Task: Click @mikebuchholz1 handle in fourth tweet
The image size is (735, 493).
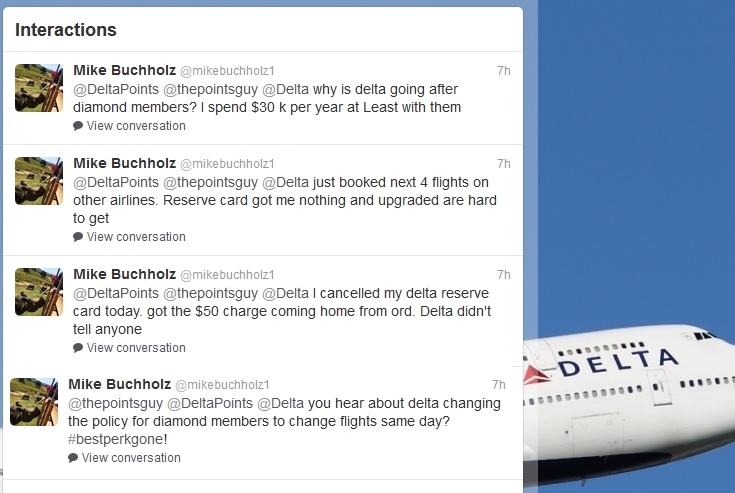Action: pos(222,385)
